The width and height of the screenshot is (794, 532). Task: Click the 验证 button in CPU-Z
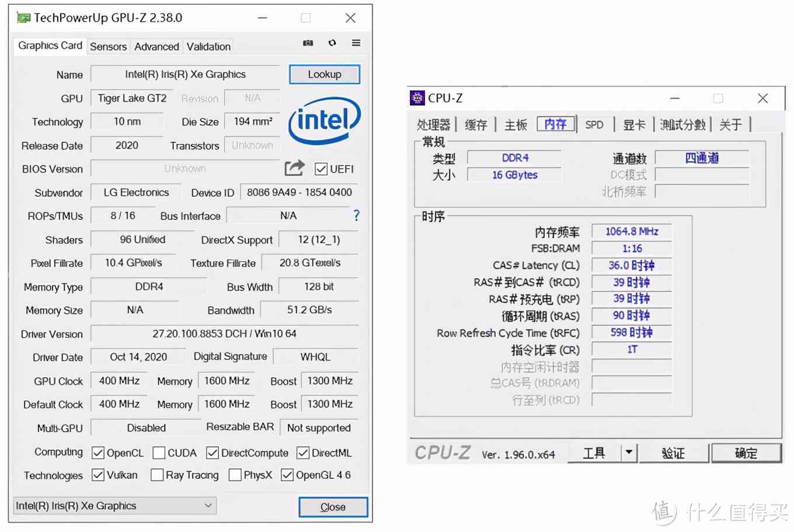(x=674, y=453)
